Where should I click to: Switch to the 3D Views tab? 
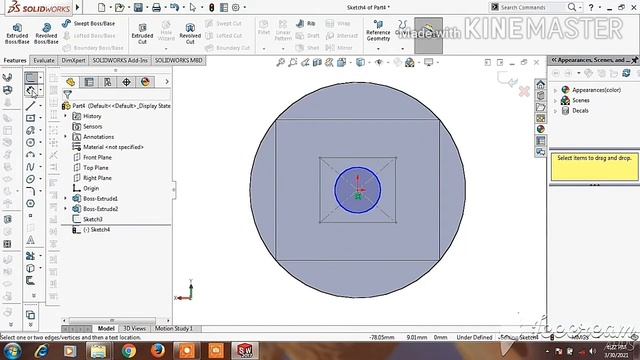pos(134,329)
